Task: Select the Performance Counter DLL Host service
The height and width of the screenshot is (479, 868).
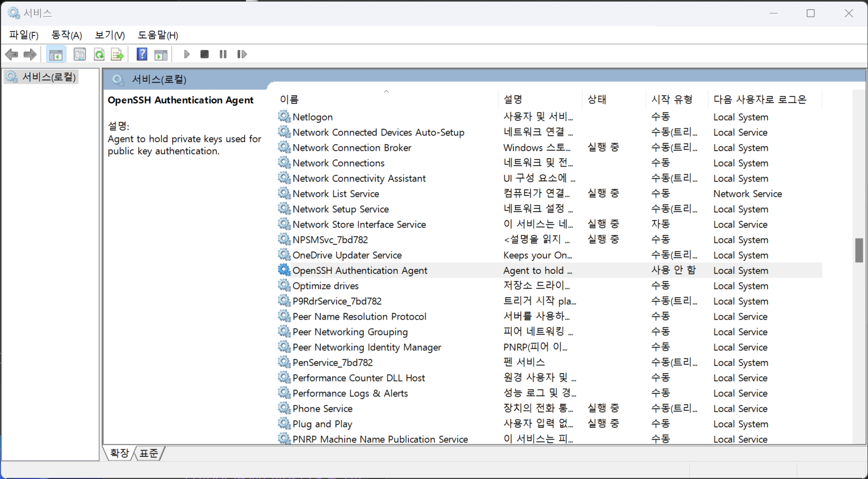Action: click(549, 378)
